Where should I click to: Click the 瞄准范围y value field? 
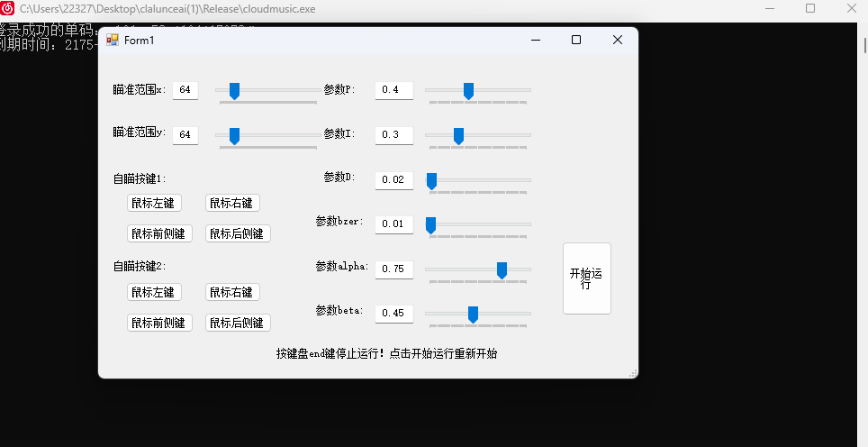(x=185, y=135)
